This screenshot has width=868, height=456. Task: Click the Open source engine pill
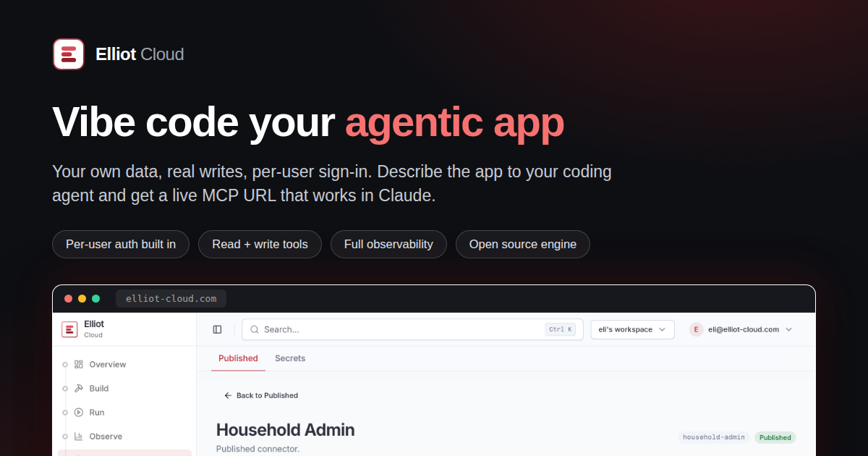(x=523, y=244)
